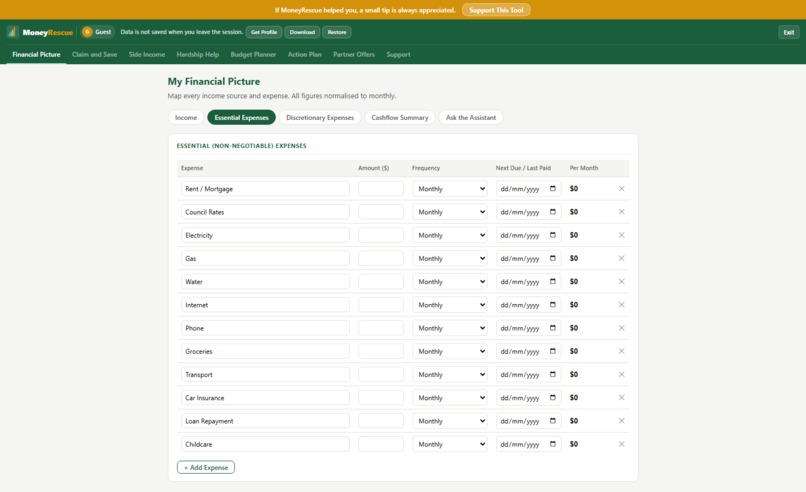Navigate to Budget Planner

(253, 54)
